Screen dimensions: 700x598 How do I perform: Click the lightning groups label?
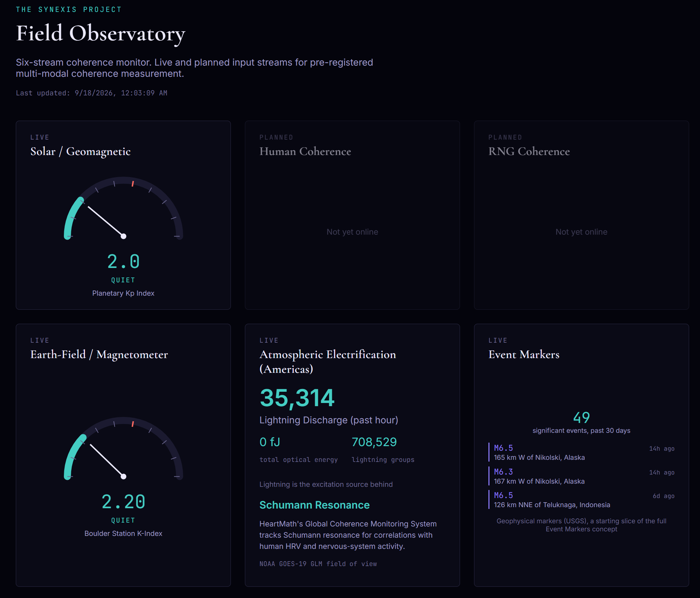(x=383, y=460)
